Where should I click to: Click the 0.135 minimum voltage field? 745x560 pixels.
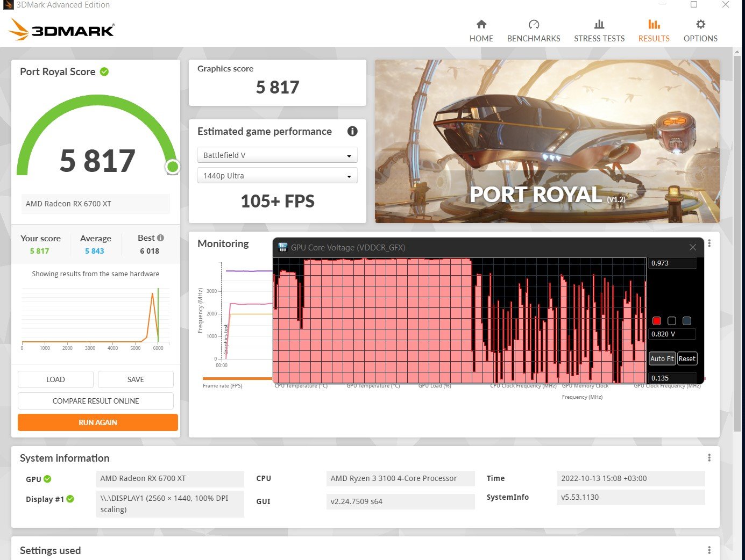[x=672, y=378]
